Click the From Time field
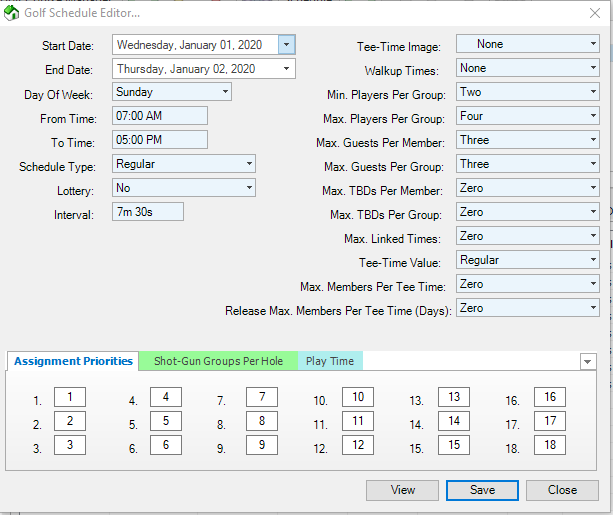The width and height of the screenshot is (613, 515). [159, 116]
